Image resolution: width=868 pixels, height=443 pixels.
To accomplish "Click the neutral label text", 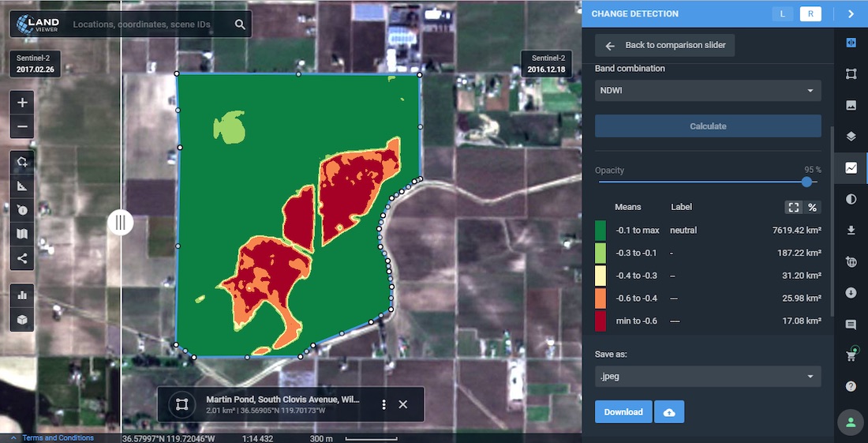I will click(683, 231).
